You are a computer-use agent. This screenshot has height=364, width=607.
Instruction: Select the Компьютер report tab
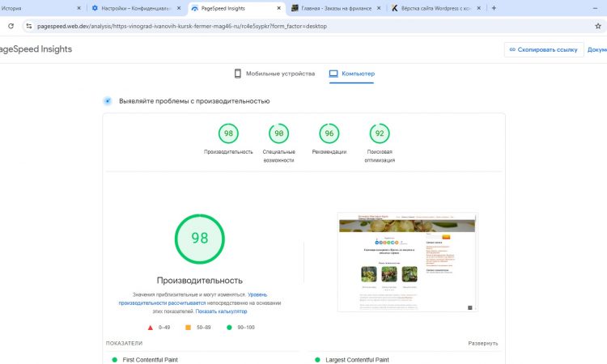click(x=351, y=74)
